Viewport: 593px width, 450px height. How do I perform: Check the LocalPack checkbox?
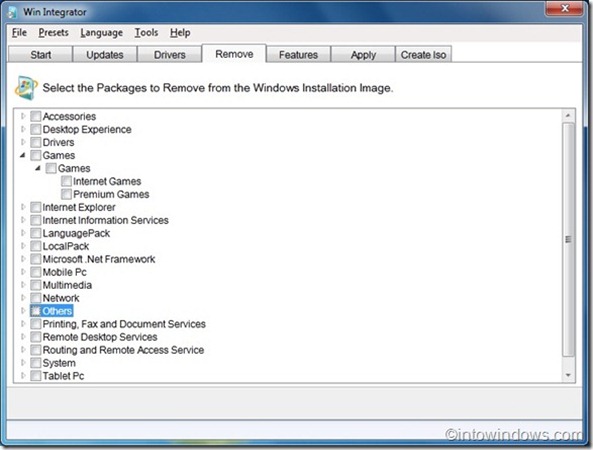[36, 246]
